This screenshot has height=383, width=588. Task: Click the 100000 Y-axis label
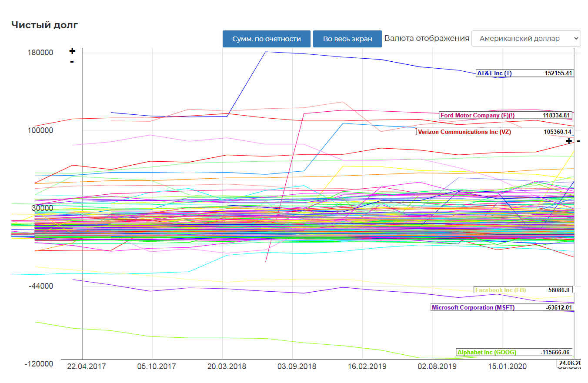(x=40, y=130)
